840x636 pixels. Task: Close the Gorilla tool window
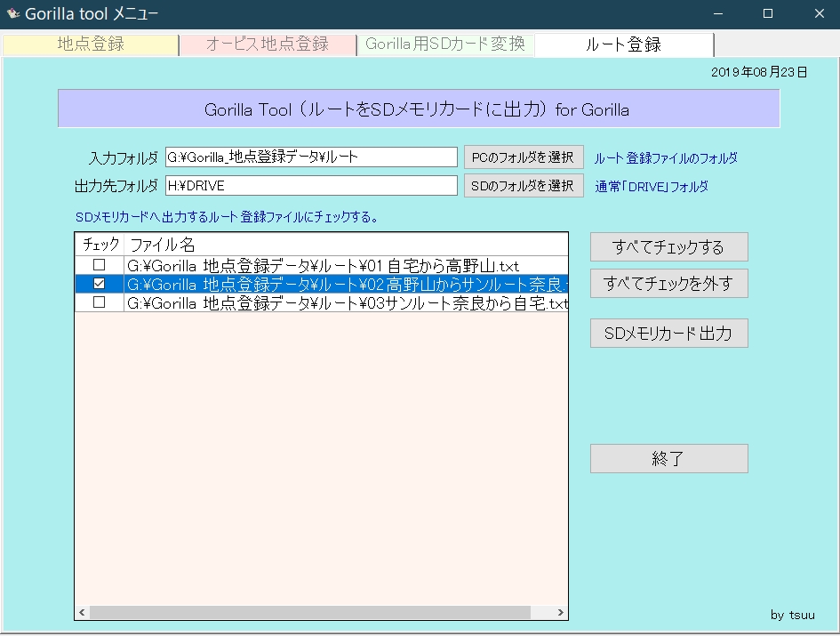pos(819,13)
